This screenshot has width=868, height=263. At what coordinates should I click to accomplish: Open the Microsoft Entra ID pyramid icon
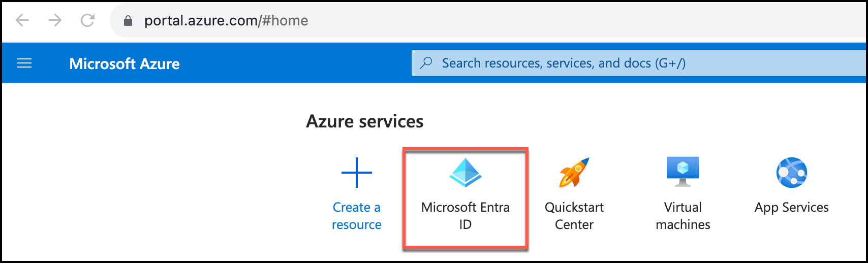[466, 173]
